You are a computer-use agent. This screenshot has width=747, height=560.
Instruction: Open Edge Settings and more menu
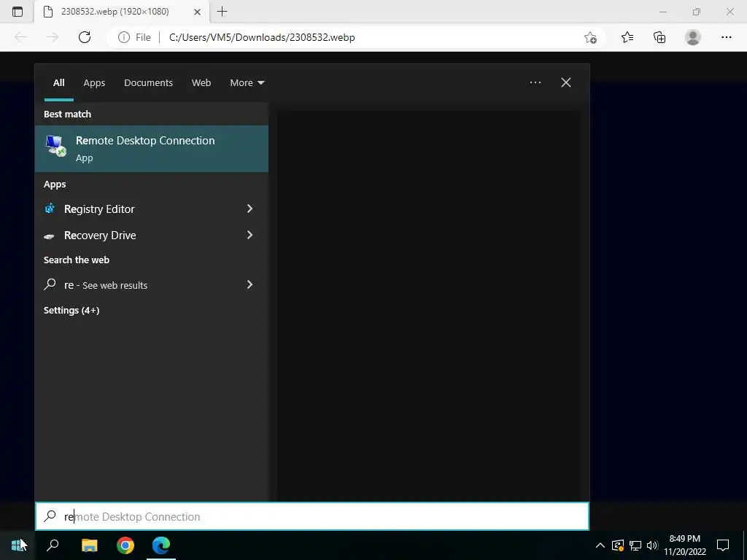pyautogui.click(x=726, y=37)
